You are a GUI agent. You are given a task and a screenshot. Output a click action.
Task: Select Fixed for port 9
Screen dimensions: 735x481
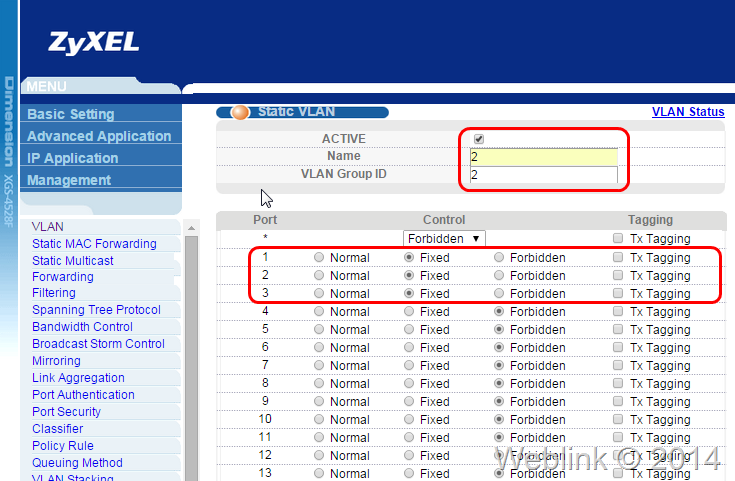pyautogui.click(x=409, y=401)
